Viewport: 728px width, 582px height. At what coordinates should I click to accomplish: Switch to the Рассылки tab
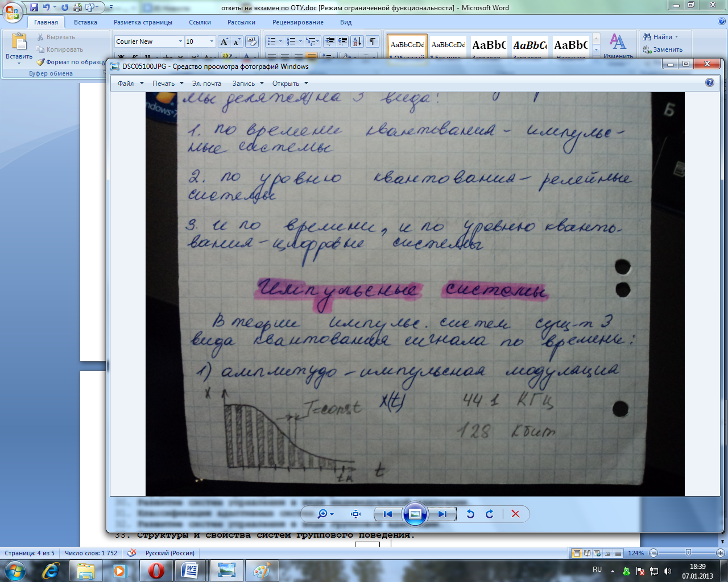[241, 22]
